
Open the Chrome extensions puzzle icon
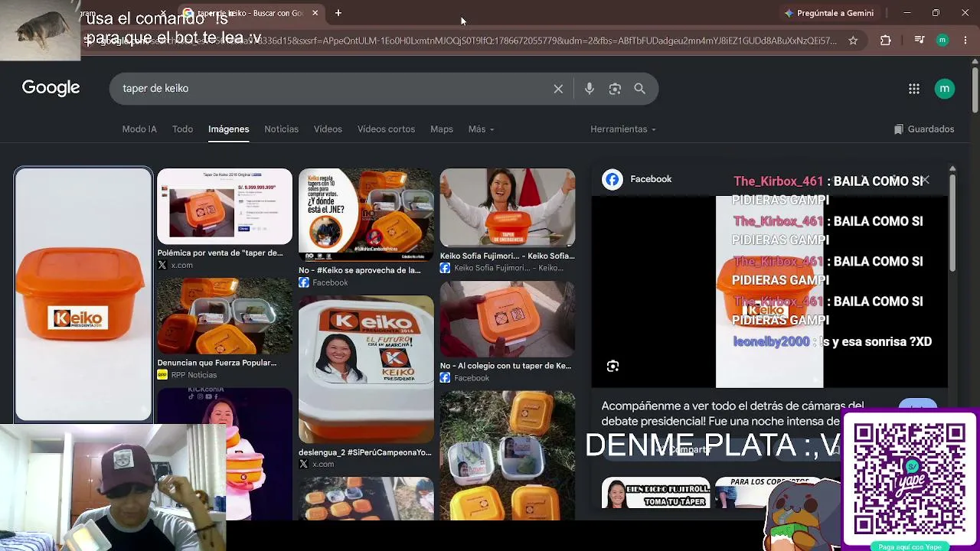click(x=886, y=41)
